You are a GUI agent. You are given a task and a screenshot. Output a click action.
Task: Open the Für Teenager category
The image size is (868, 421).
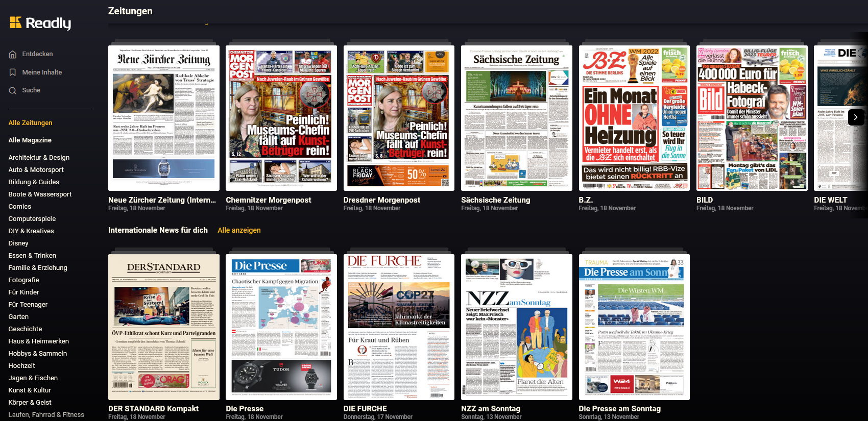click(x=28, y=305)
